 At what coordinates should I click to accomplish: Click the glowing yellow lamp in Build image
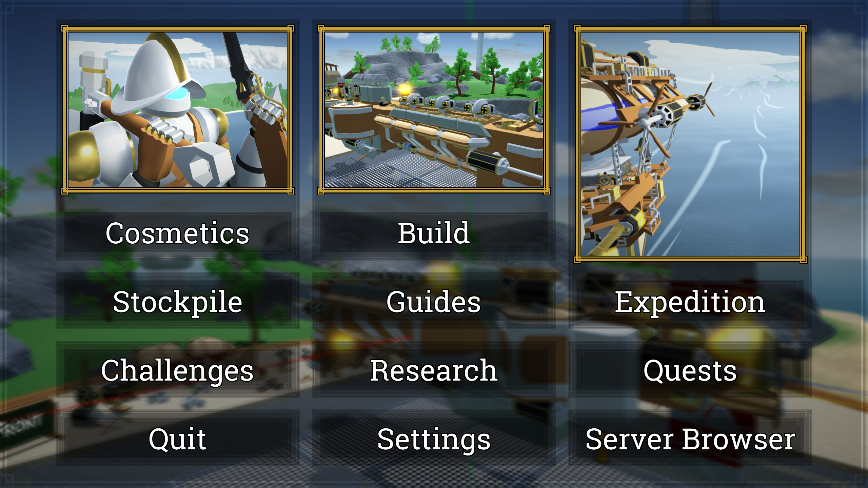[404, 89]
